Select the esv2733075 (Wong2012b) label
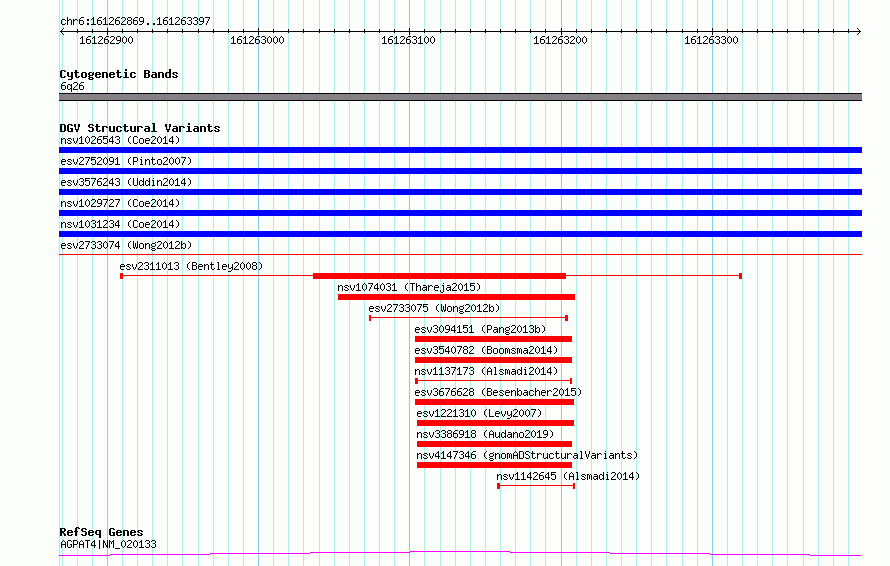This screenshot has height=566, width=890. pyautogui.click(x=434, y=308)
